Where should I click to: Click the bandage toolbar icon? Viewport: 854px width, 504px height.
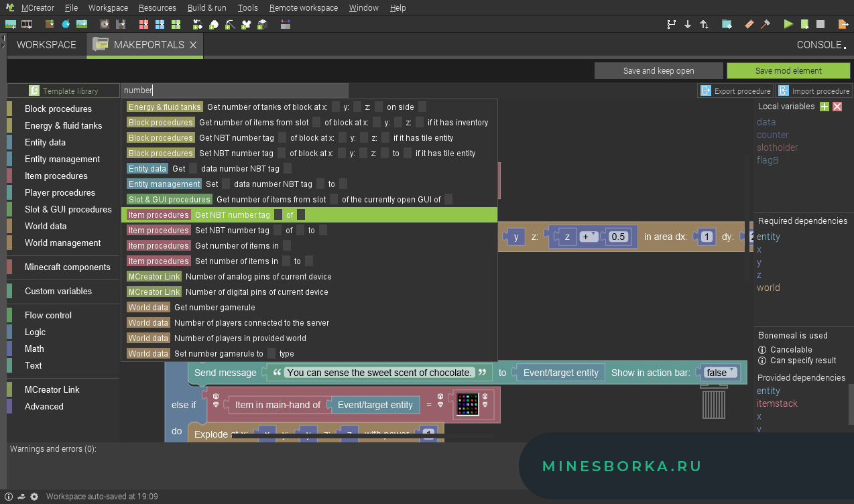tap(749, 24)
